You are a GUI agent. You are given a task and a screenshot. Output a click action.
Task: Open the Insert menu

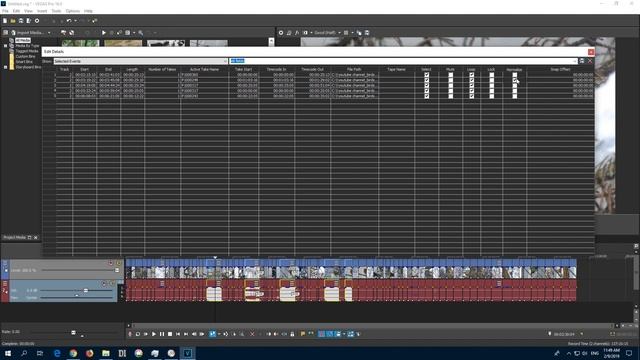tap(42, 11)
